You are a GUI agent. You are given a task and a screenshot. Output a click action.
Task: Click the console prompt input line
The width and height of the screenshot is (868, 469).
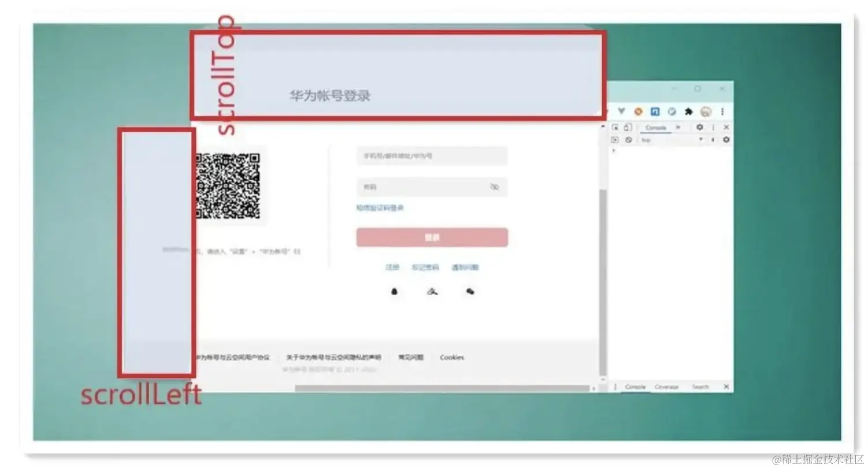[670, 151]
